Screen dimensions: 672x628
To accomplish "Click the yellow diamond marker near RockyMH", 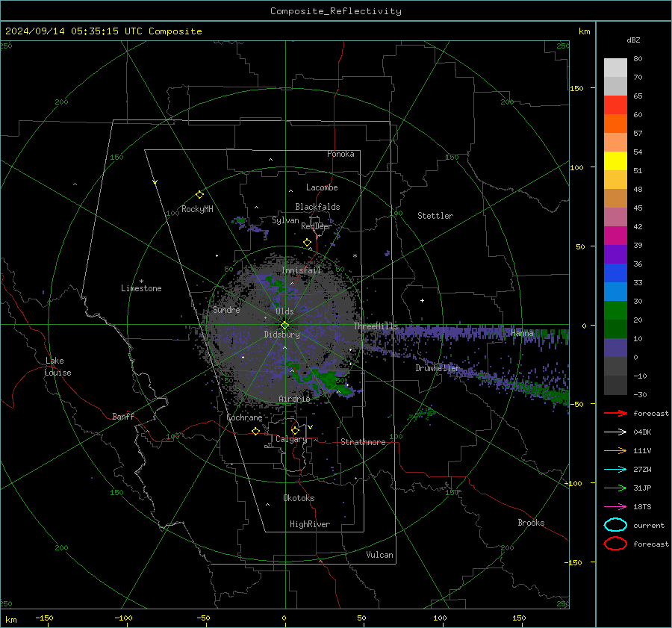I will pos(199,195).
